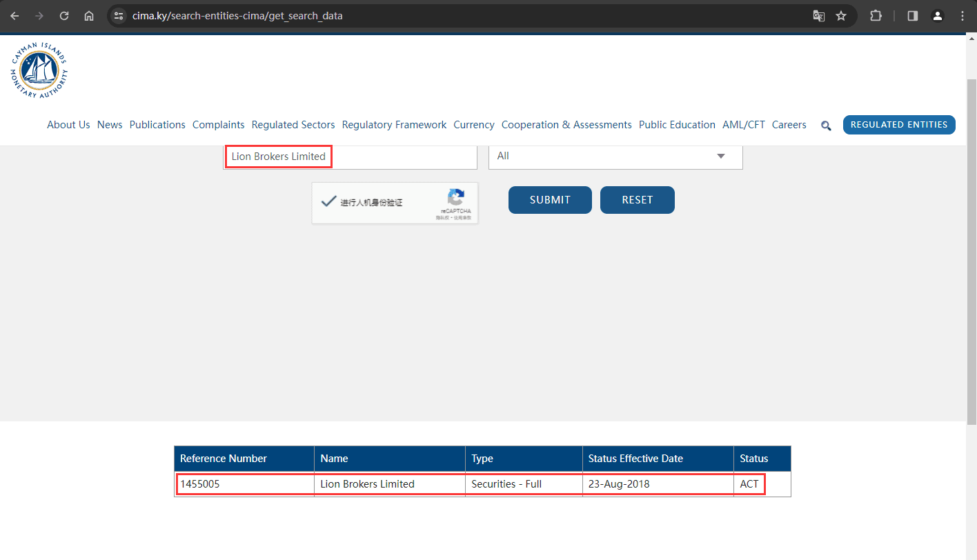
Task: Open Cooperation & Assessments menu
Action: coord(566,125)
